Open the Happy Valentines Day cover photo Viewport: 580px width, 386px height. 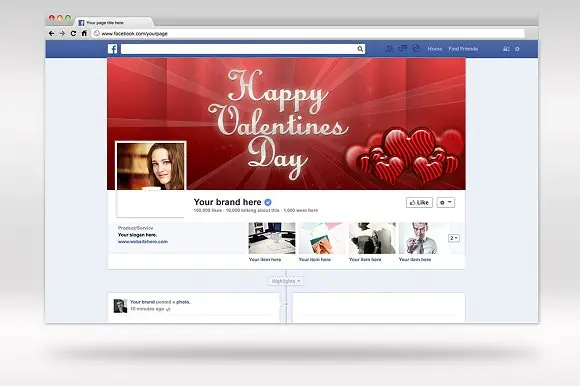pyautogui.click(x=287, y=124)
